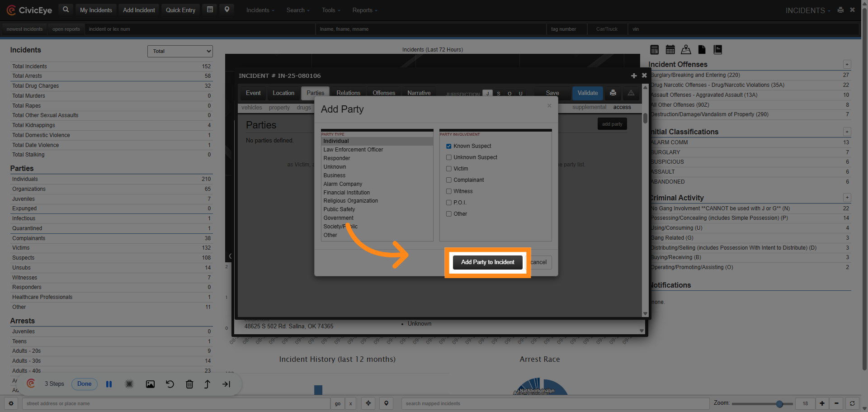The width and height of the screenshot is (868, 412).
Task: Open the Tools menu dropdown
Action: [x=331, y=10]
